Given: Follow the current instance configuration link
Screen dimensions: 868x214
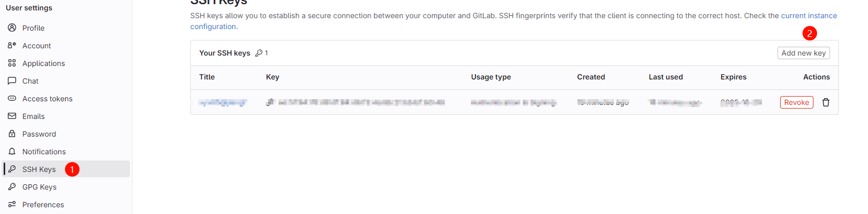Looking at the screenshot, I should [x=809, y=16].
